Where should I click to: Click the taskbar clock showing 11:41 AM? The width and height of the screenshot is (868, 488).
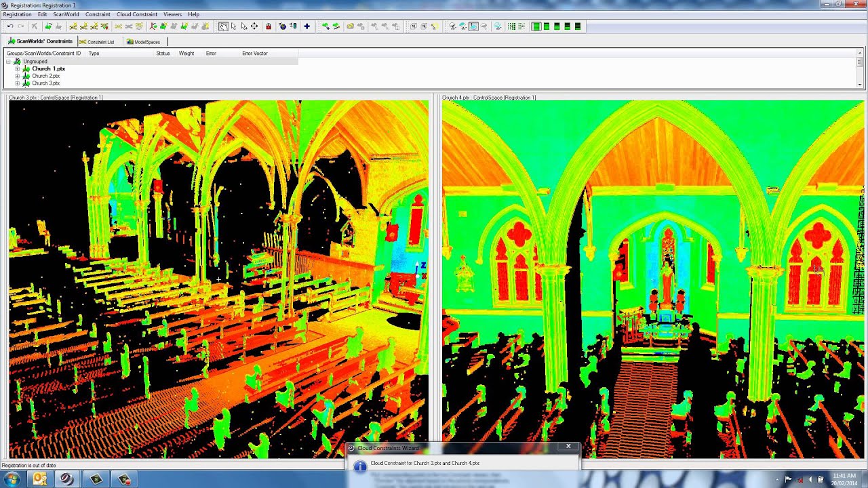[x=844, y=479]
